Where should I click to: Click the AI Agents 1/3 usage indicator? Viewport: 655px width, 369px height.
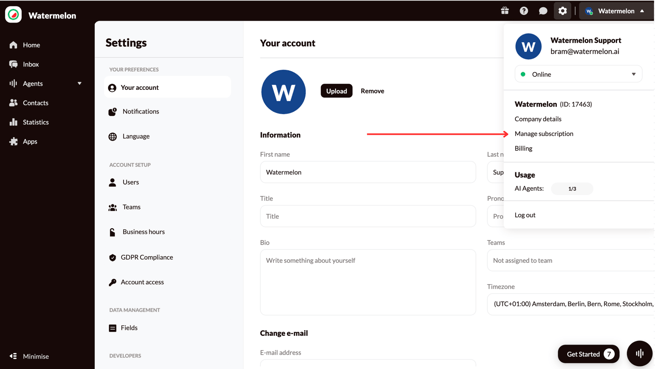coord(572,188)
